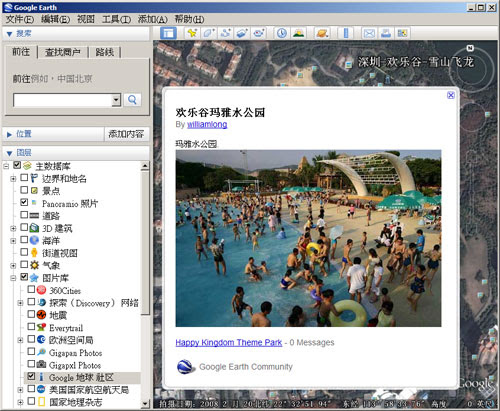Open the 帮助(H) menu

pyautogui.click(x=189, y=19)
